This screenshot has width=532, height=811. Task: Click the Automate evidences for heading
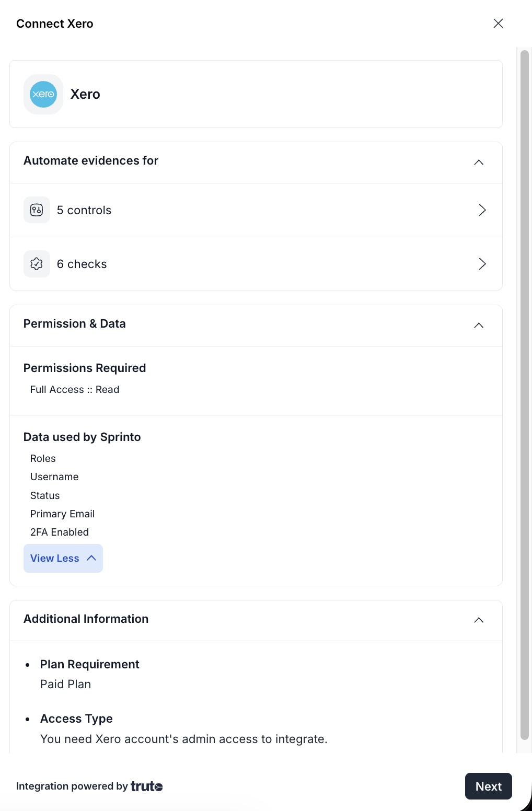91,161
